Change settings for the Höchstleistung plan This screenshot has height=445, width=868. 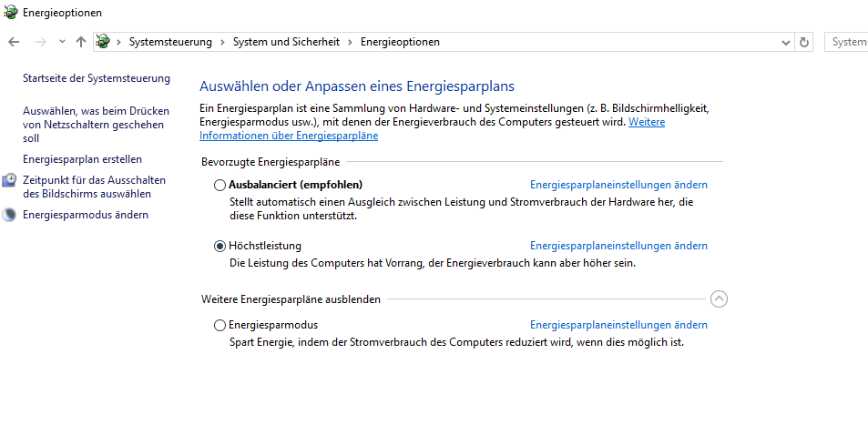[x=618, y=246]
